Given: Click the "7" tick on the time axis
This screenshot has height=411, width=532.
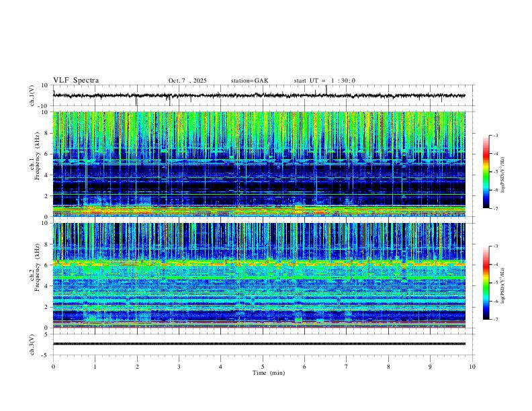Looking at the screenshot, I should 347,367.
